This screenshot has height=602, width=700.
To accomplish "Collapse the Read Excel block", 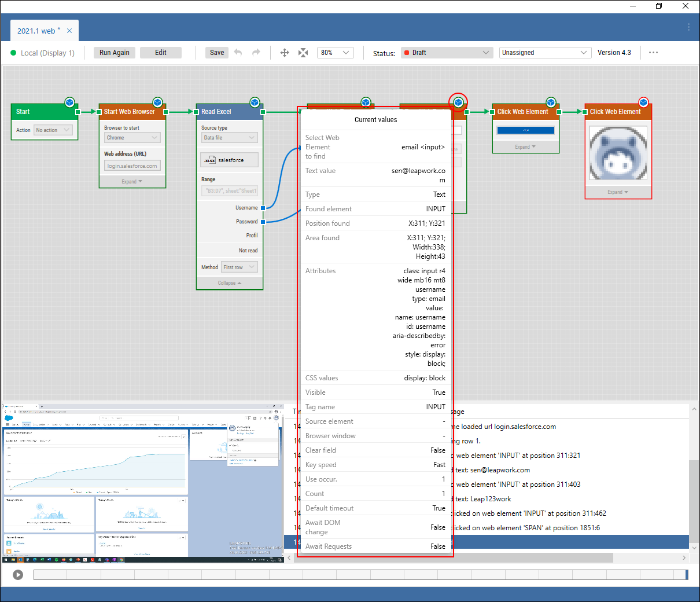I will pyautogui.click(x=230, y=283).
